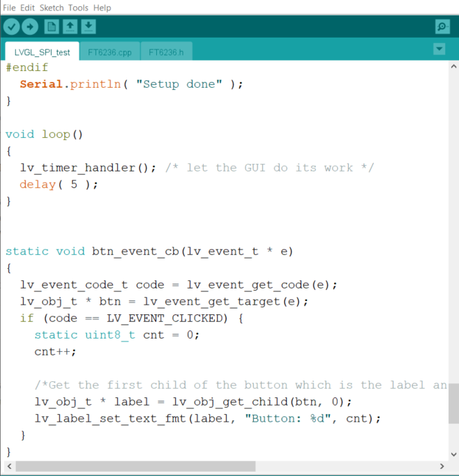Open the tab options dropdown arrow

coord(439,49)
